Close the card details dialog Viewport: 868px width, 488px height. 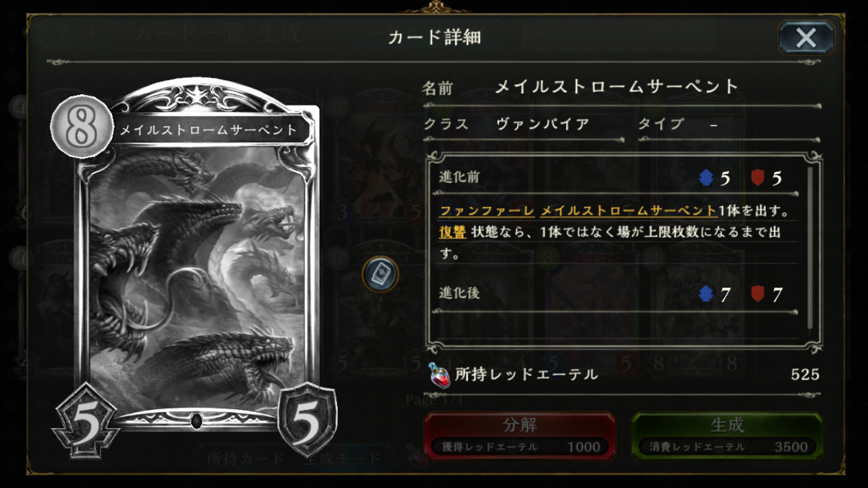(x=806, y=38)
